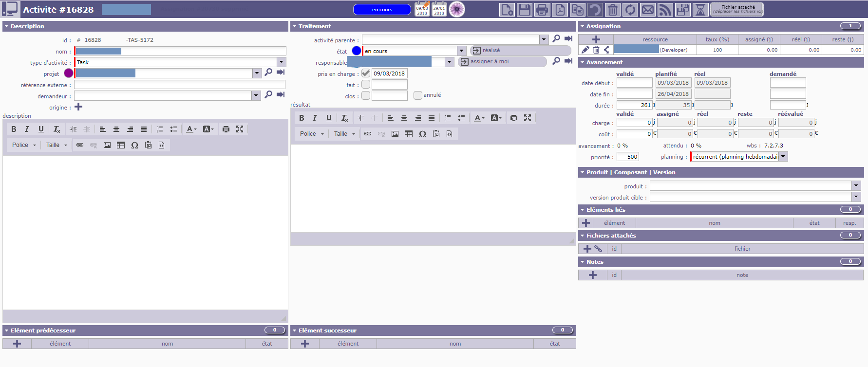
Task: Open the Police font dropdown in description editor
Action: (24, 145)
